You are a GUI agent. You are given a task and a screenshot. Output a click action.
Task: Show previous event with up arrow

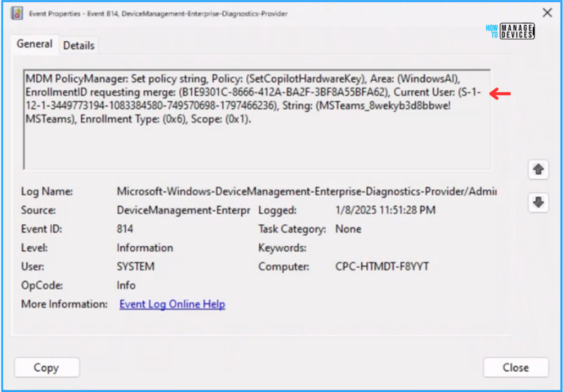(538, 169)
